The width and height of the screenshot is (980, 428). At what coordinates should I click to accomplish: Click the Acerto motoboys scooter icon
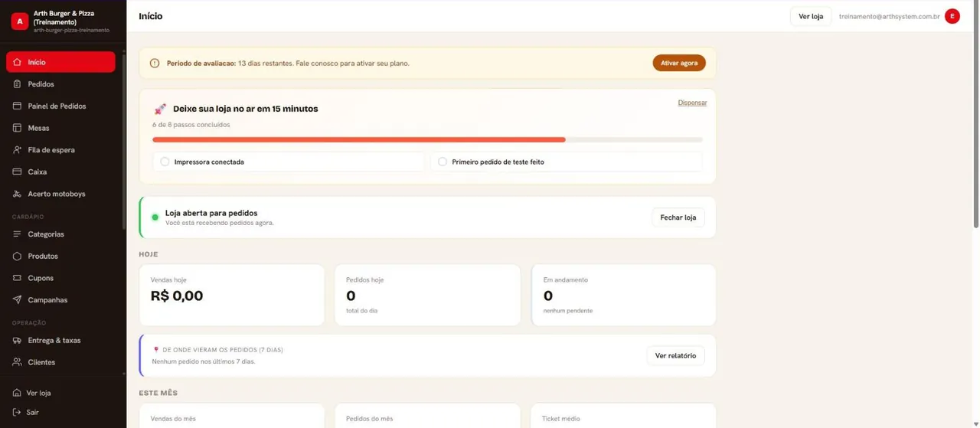point(17,194)
